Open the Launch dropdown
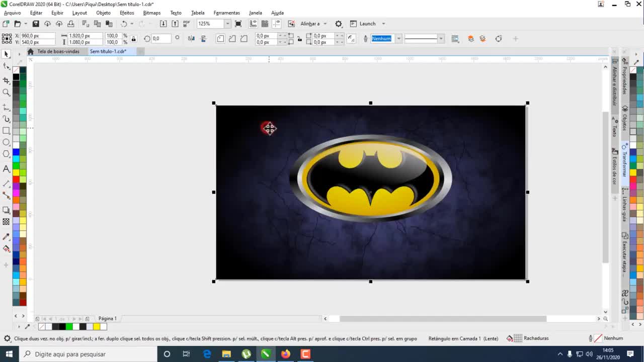This screenshot has width=644, height=362. tap(383, 24)
